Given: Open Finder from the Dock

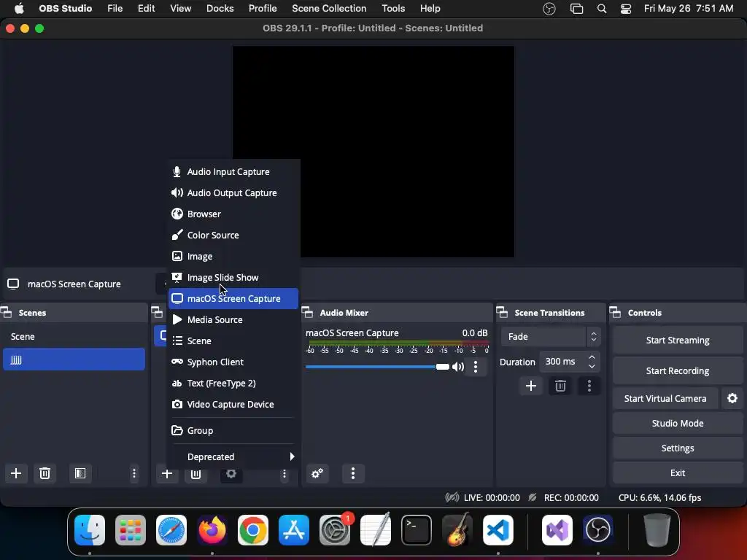Looking at the screenshot, I should pyautogui.click(x=90, y=530).
